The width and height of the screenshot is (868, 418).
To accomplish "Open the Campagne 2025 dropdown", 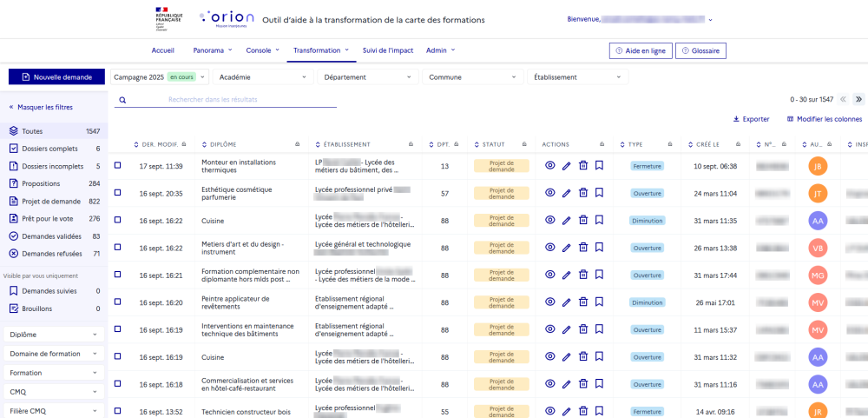I will point(160,77).
